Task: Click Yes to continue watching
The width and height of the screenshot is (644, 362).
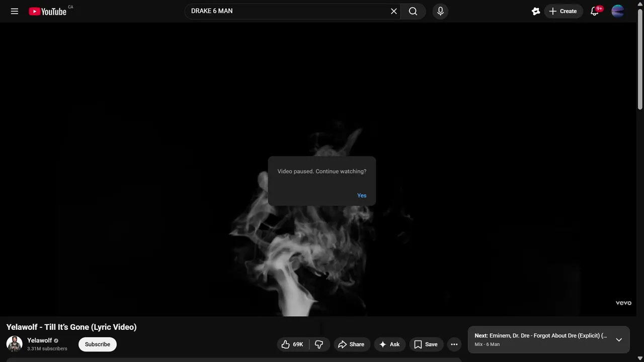Action: (x=362, y=196)
